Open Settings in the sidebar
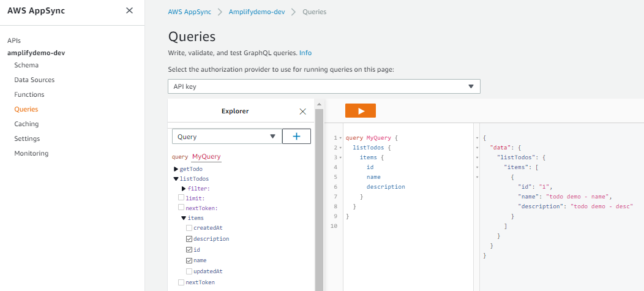644x291 pixels. point(27,138)
